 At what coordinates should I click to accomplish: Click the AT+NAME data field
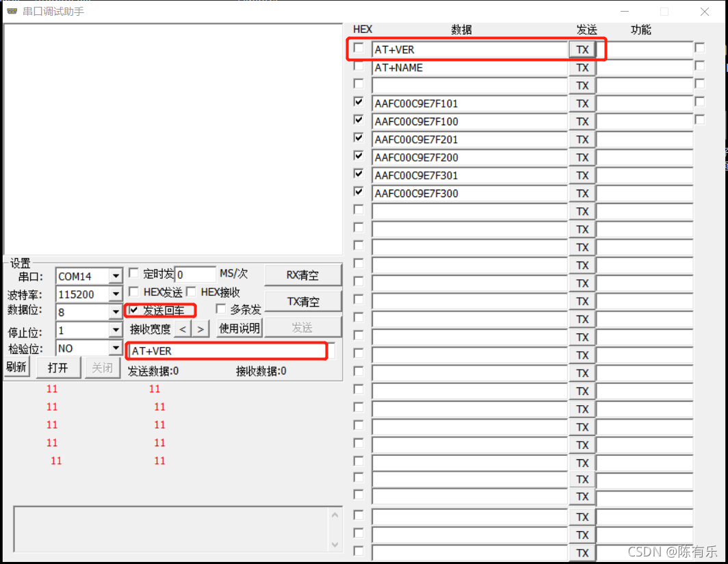point(470,68)
